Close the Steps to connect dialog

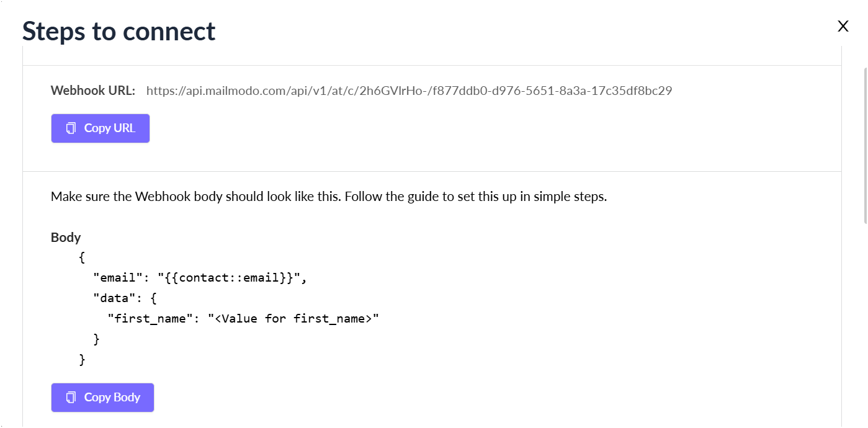(x=843, y=26)
